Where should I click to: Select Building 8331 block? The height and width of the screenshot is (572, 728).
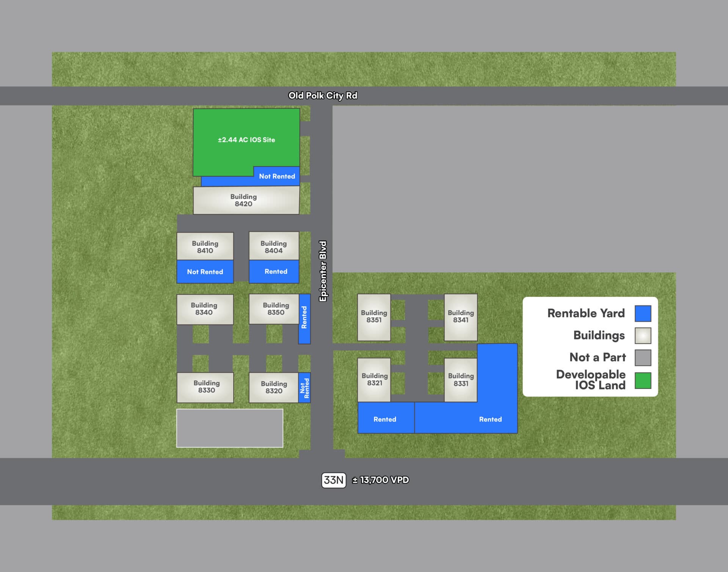(x=461, y=380)
